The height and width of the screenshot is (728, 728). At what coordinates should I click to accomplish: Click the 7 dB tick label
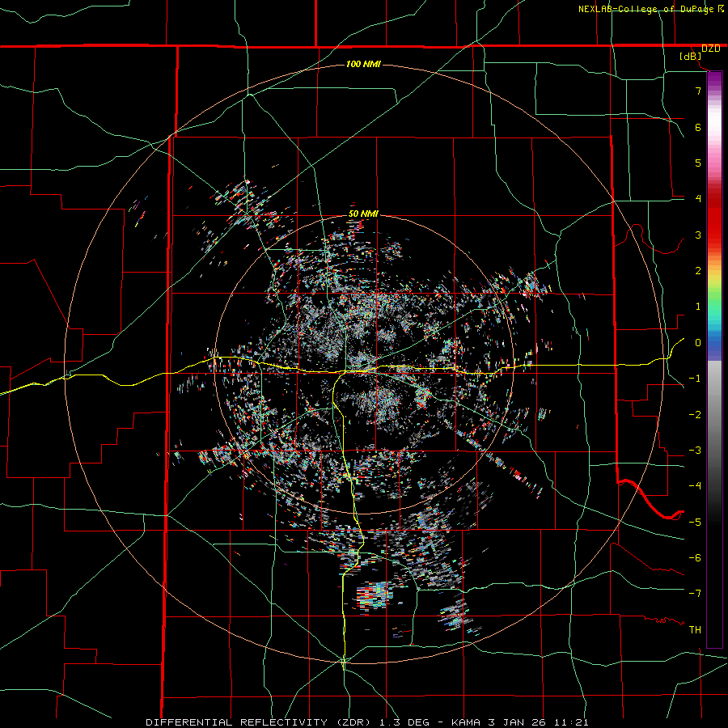point(698,91)
